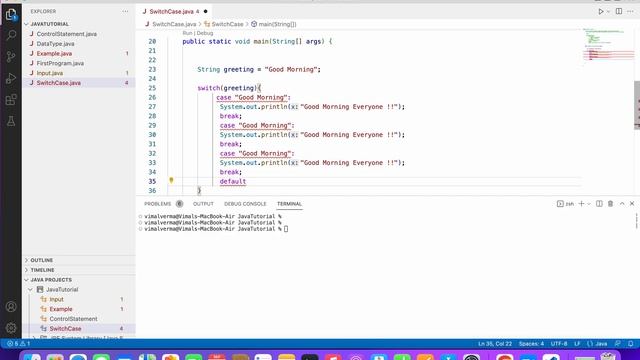Maximize the panel with up chevron

pos(622,204)
